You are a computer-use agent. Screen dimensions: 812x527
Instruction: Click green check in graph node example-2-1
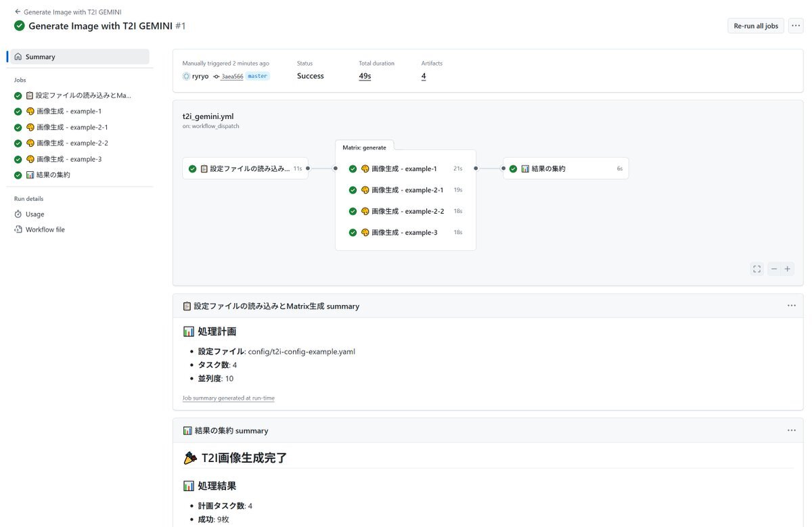353,190
